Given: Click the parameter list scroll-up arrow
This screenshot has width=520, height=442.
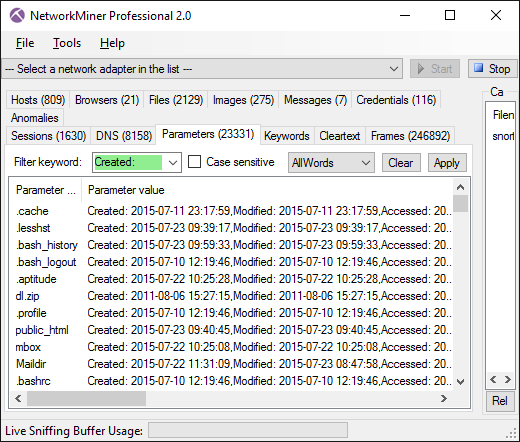Looking at the screenshot, I should pos(460,187).
